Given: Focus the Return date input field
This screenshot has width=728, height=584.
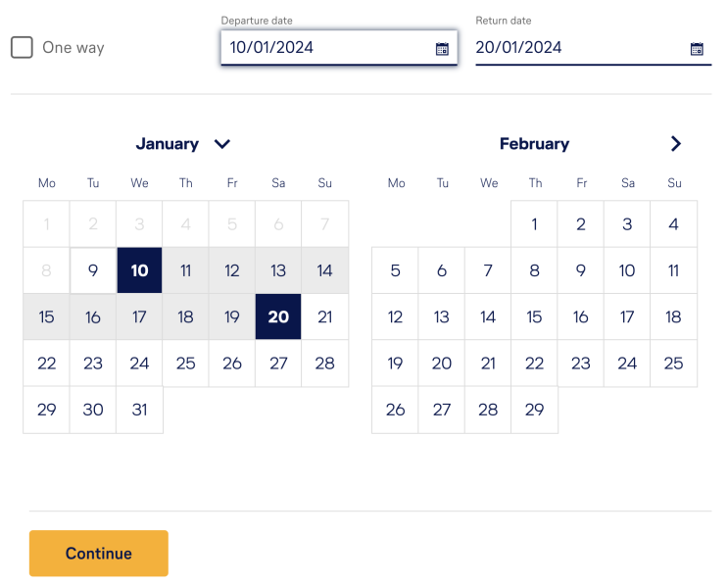Looking at the screenshot, I should click(594, 47).
